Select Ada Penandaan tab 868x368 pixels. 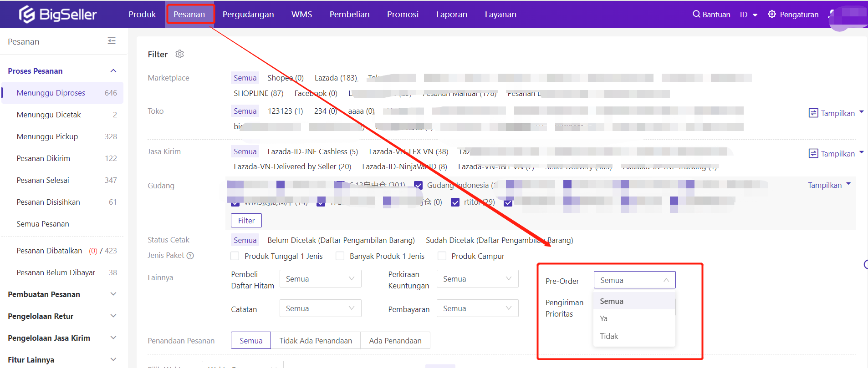pyautogui.click(x=395, y=341)
